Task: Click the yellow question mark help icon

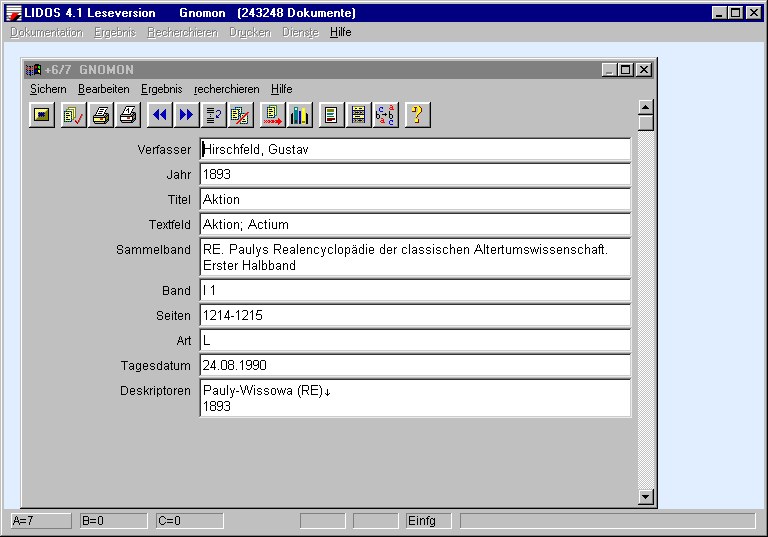Action: pyautogui.click(x=418, y=115)
